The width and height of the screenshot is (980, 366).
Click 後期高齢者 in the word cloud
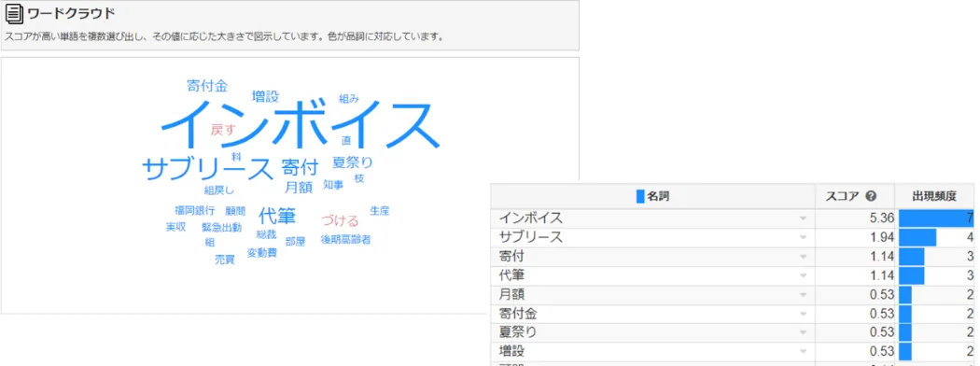(x=345, y=240)
